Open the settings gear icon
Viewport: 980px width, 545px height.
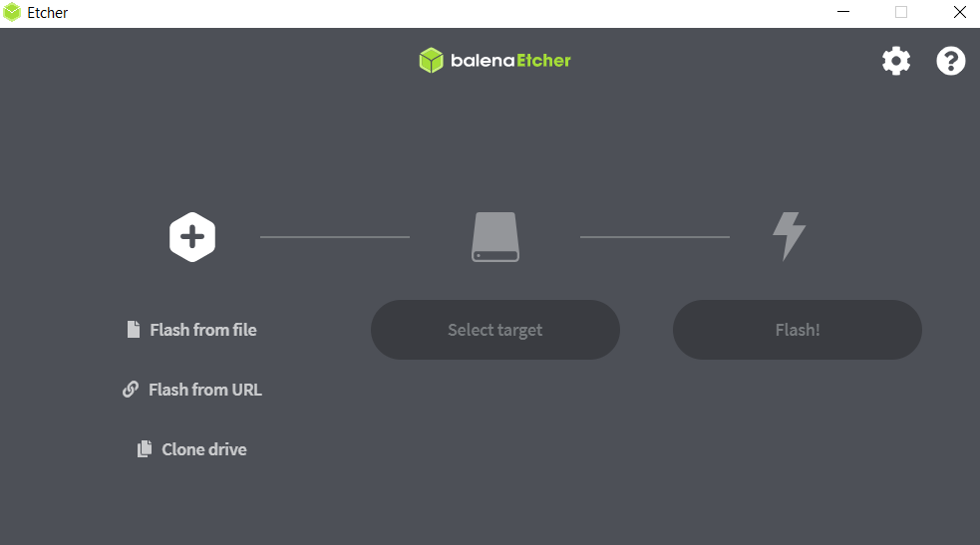pos(896,61)
